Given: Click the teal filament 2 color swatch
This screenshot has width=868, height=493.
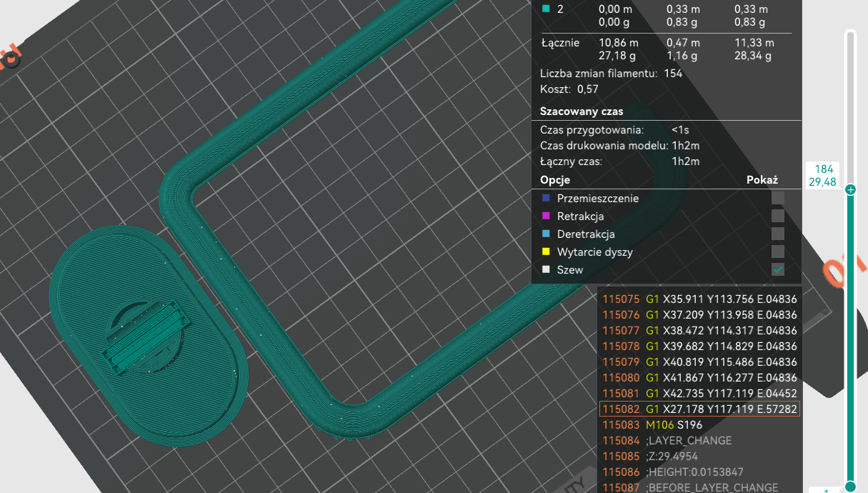Looking at the screenshot, I should [547, 9].
